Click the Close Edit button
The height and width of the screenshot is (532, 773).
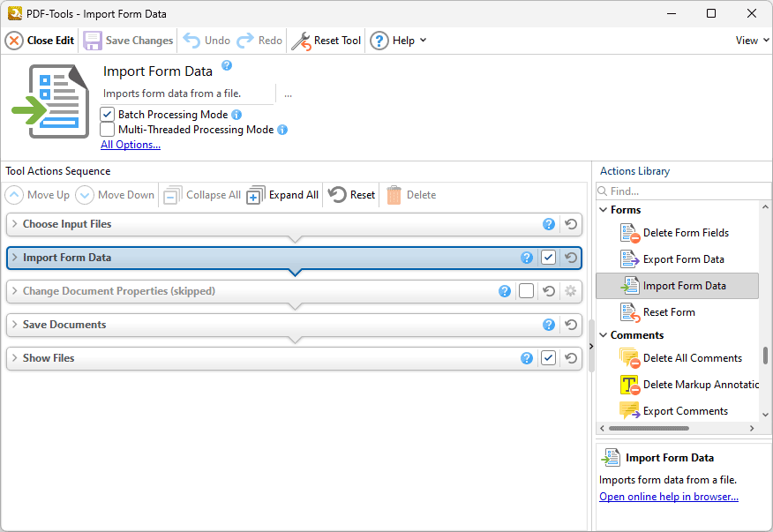[40, 41]
